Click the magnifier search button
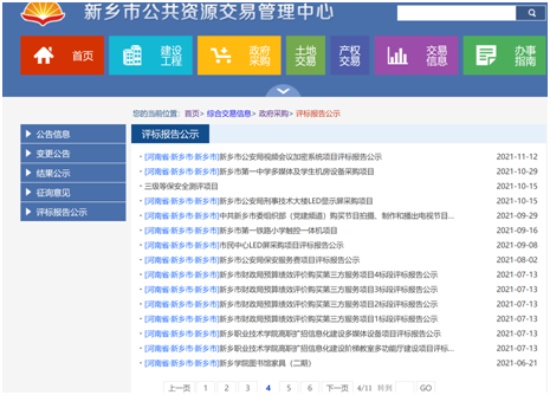 [x=531, y=13]
